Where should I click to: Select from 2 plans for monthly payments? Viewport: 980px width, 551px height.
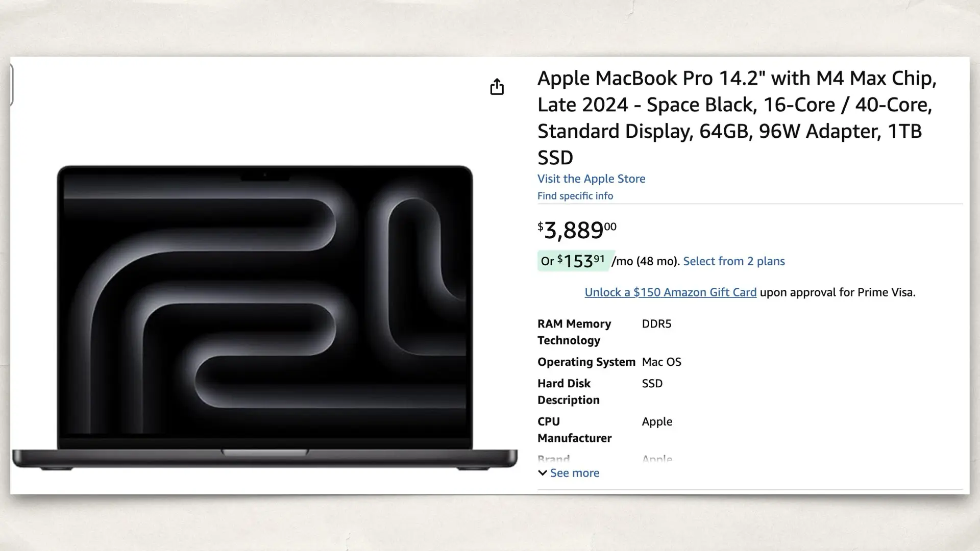point(734,261)
